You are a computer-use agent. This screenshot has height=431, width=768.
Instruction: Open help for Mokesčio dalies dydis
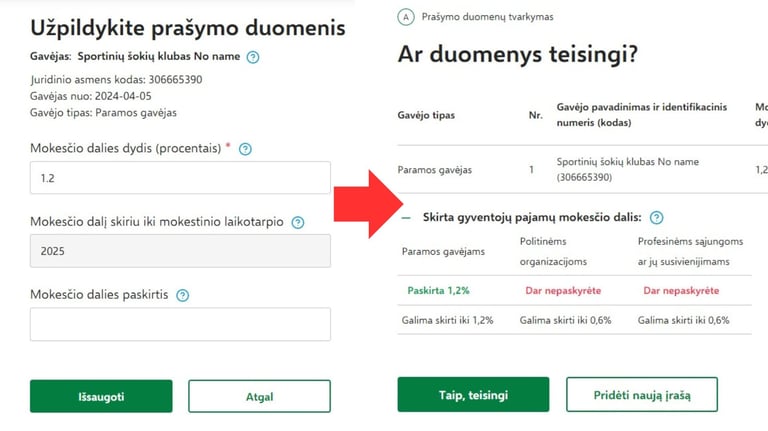tap(245, 149)
